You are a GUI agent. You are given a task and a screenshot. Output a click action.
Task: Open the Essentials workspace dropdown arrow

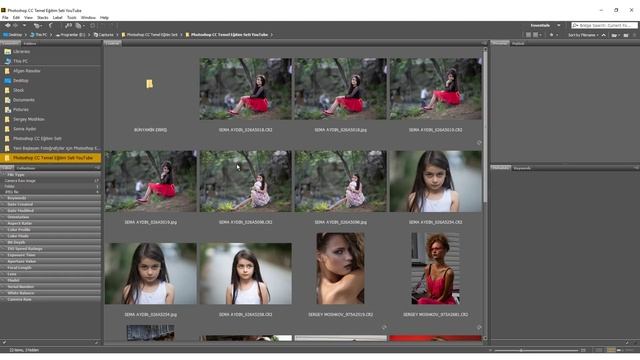(558, 25)
